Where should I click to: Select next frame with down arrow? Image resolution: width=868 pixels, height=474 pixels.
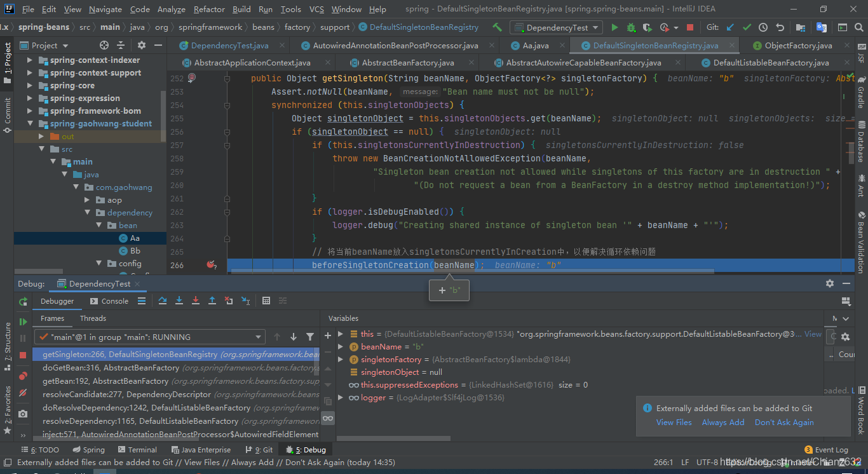point(294,337)
